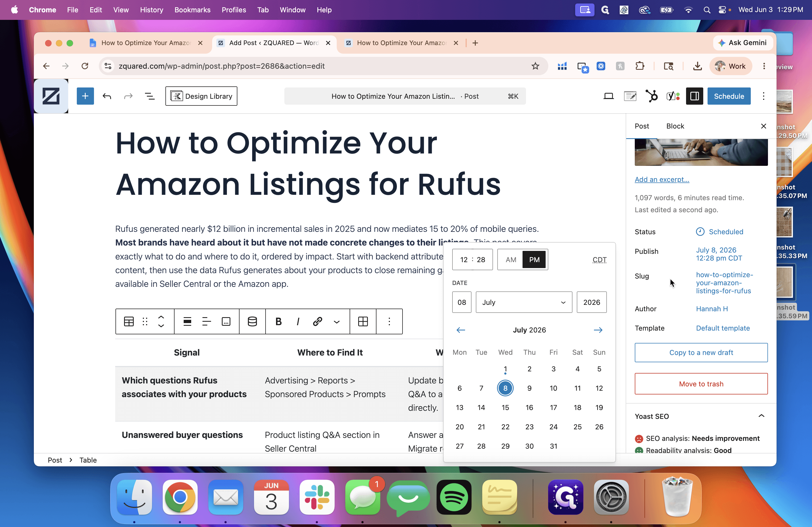Click Copy to a new draft
This screenshot has width=812, height=527.
click(701, 353)
